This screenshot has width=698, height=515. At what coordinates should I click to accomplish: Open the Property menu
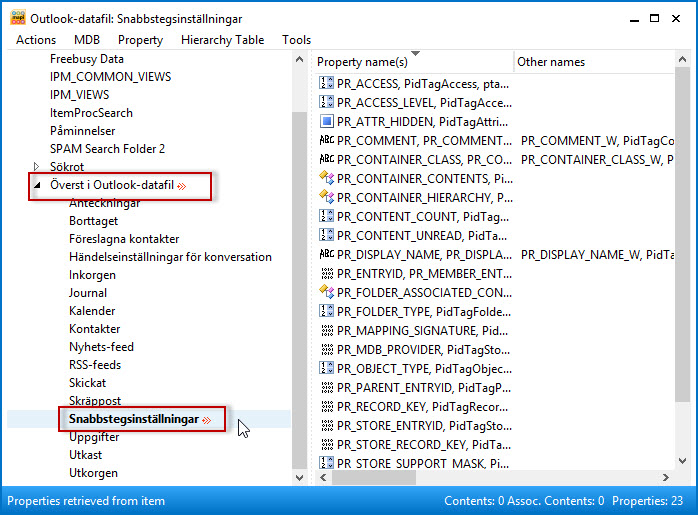coord(140,40)
